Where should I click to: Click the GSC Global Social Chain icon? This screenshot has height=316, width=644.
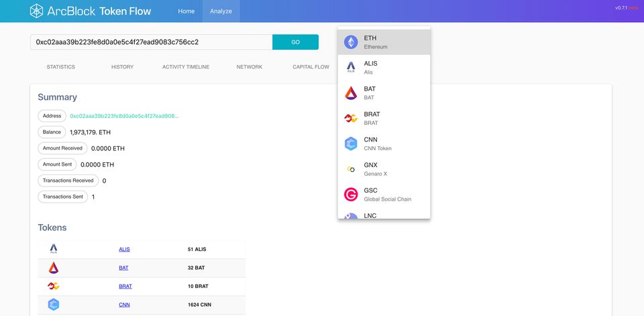(351, 195)
